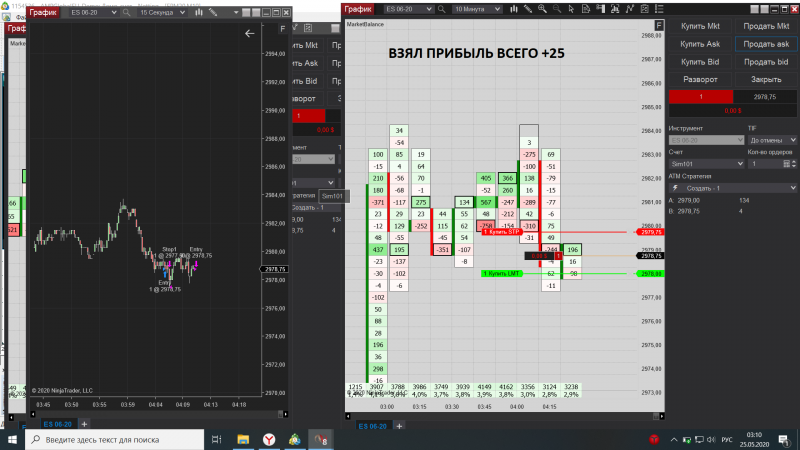Click the Windows search box
This screenshot has width=800, height=450.
(x=115, y=439)
